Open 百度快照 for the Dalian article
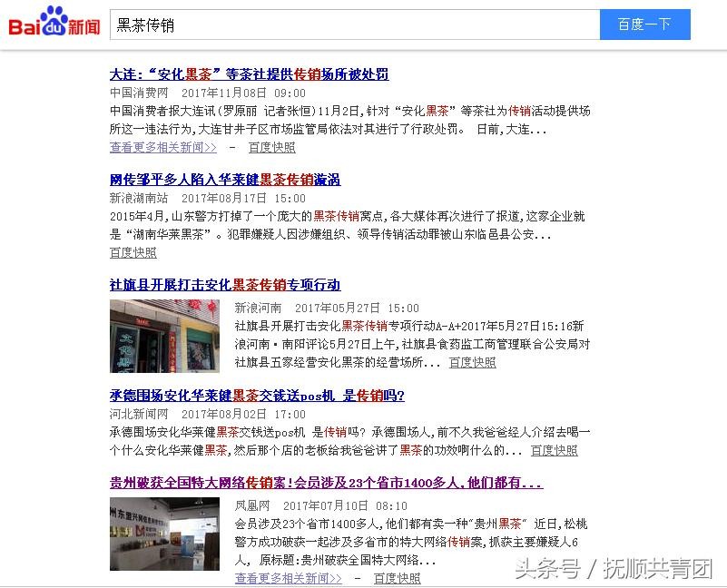Viewport: 727px width, 588px height. click(x=271, y=147)
